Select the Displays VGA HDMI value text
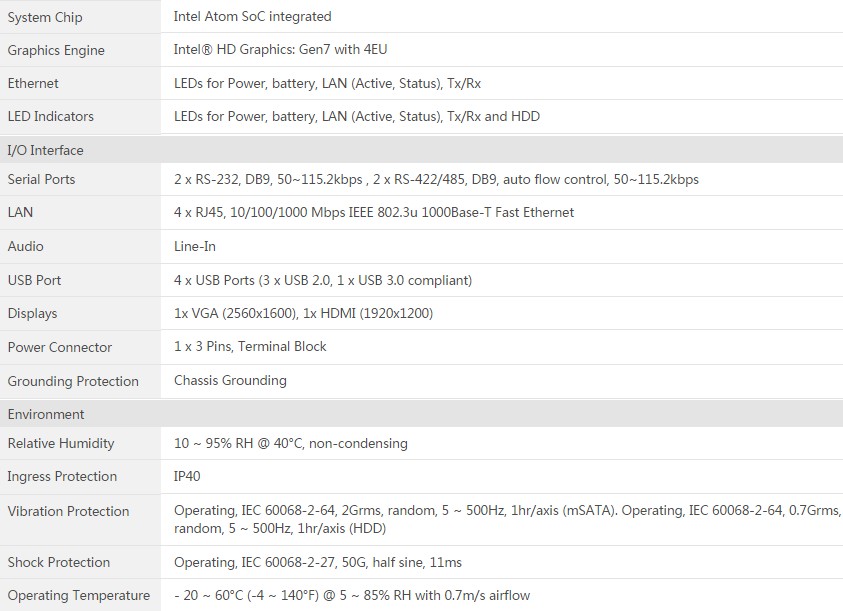The image size is (843, 611). coord(303,313)
